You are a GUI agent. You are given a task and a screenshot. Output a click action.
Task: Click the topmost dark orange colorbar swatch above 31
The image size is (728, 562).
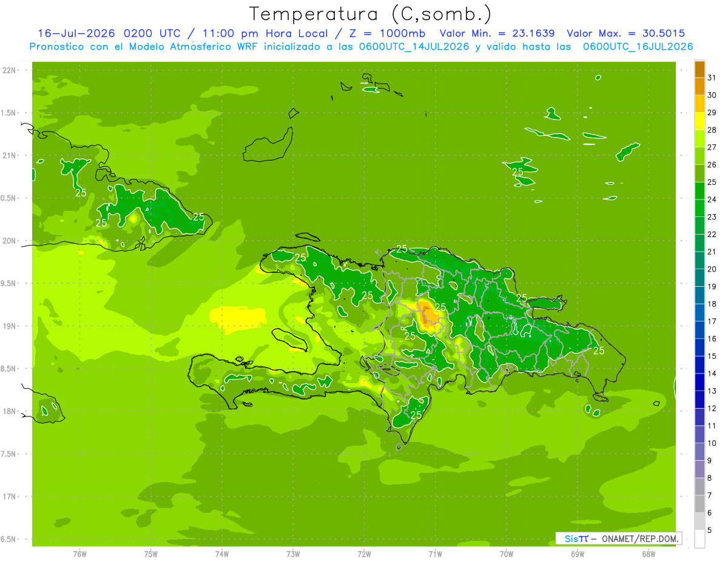pyautogui.click(x=699, y=69)
